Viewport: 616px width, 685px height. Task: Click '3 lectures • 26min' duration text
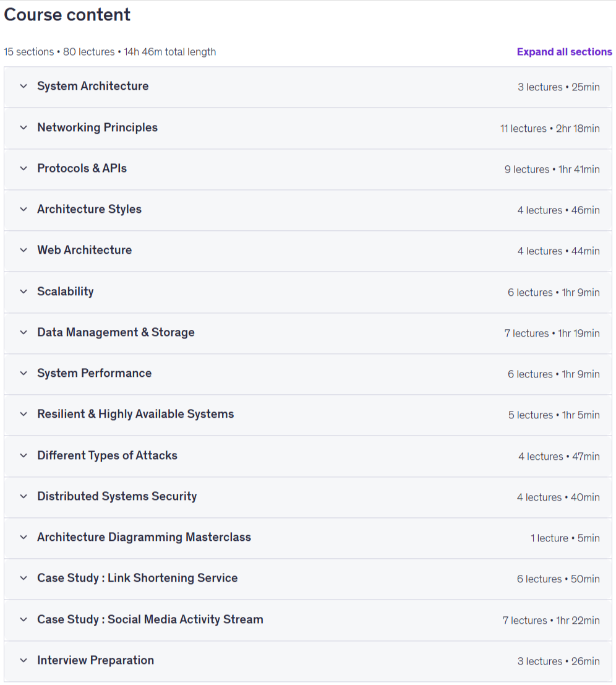pos(559,661)
